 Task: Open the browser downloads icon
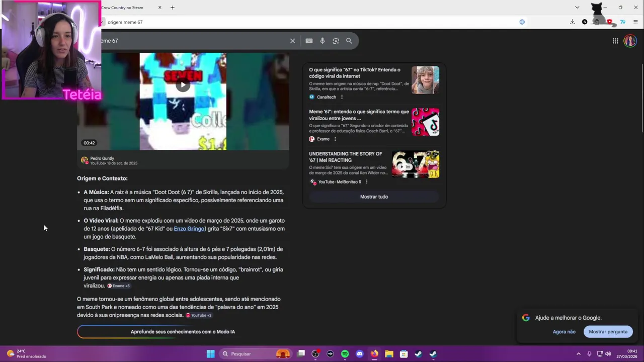(572, 22)
